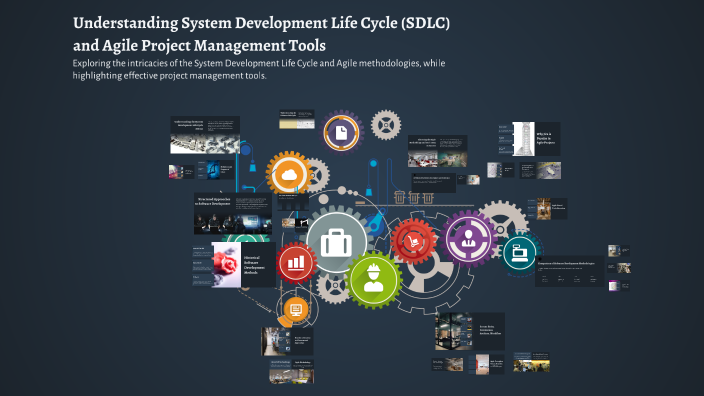Click the gray briefcase gear icon
The image size is (704, 396).
point(336,242)
